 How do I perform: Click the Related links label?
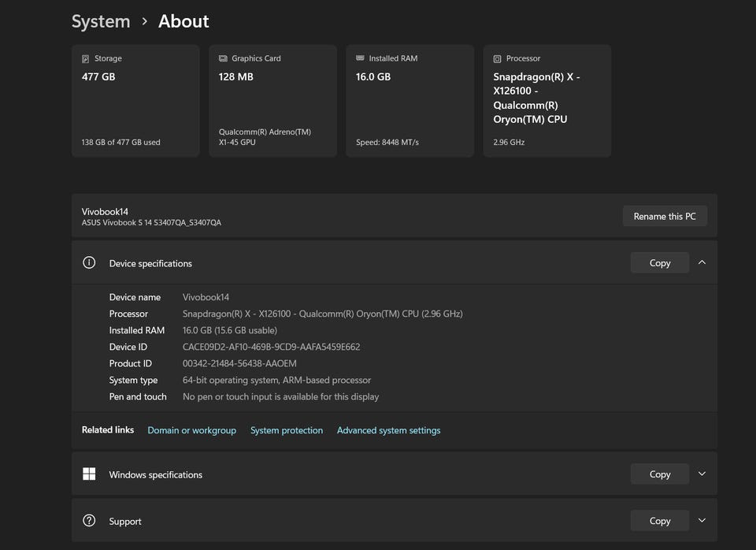(x=108, y=430)
